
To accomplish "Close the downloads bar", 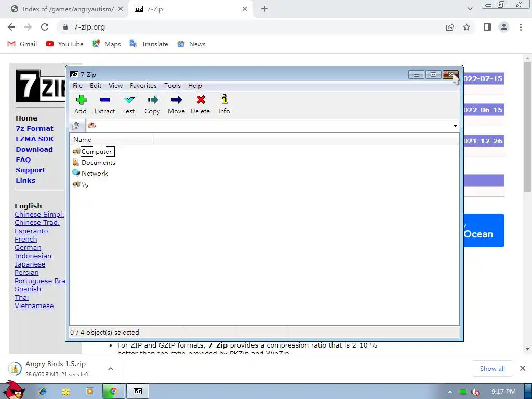I will 523,368.
